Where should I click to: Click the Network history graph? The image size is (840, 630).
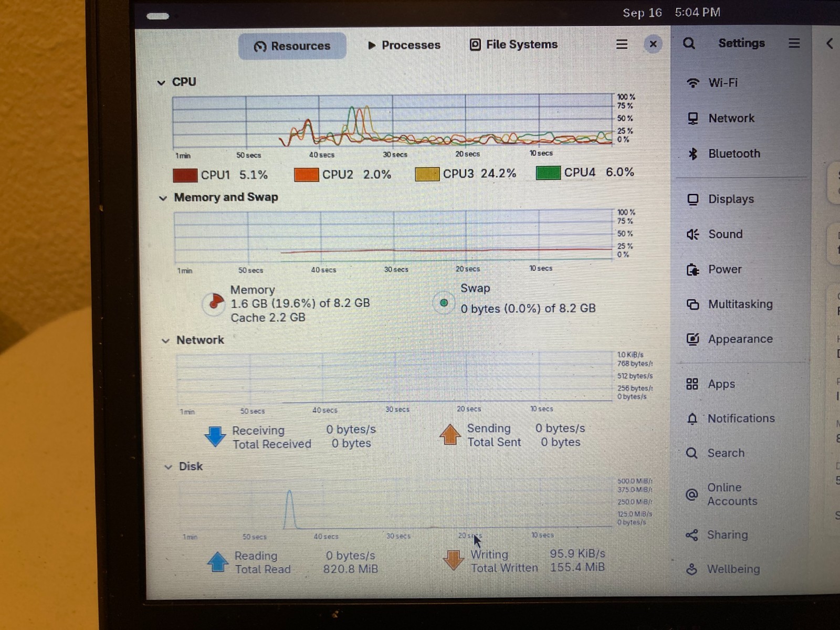pyautogui.click(x=395, y=377)
